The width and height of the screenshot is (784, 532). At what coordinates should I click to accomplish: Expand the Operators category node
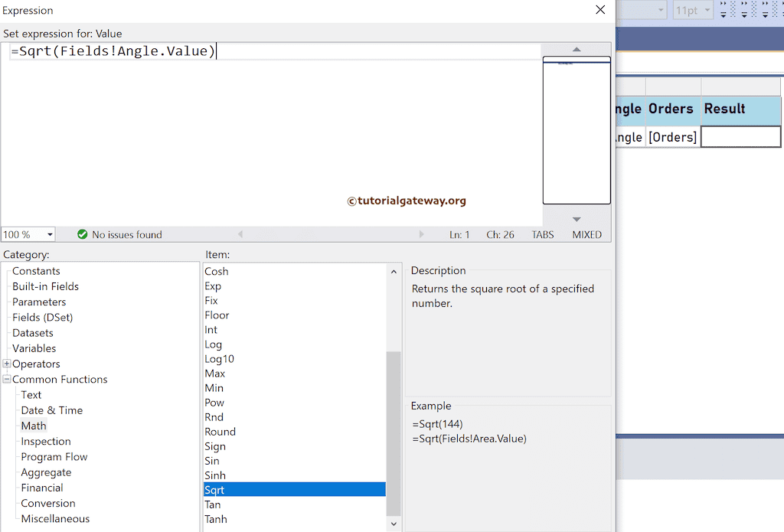(x=6, y=364)
